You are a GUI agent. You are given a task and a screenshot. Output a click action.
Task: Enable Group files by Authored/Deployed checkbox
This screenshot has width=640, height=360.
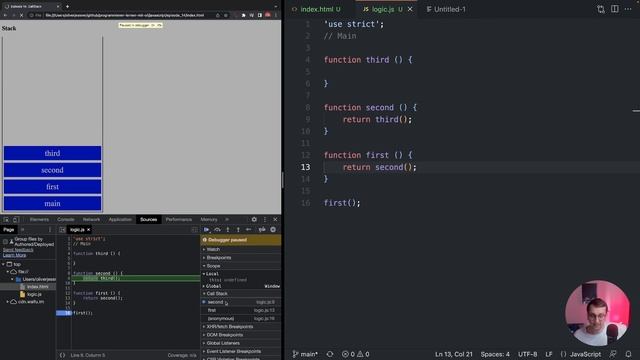point(5,242)
